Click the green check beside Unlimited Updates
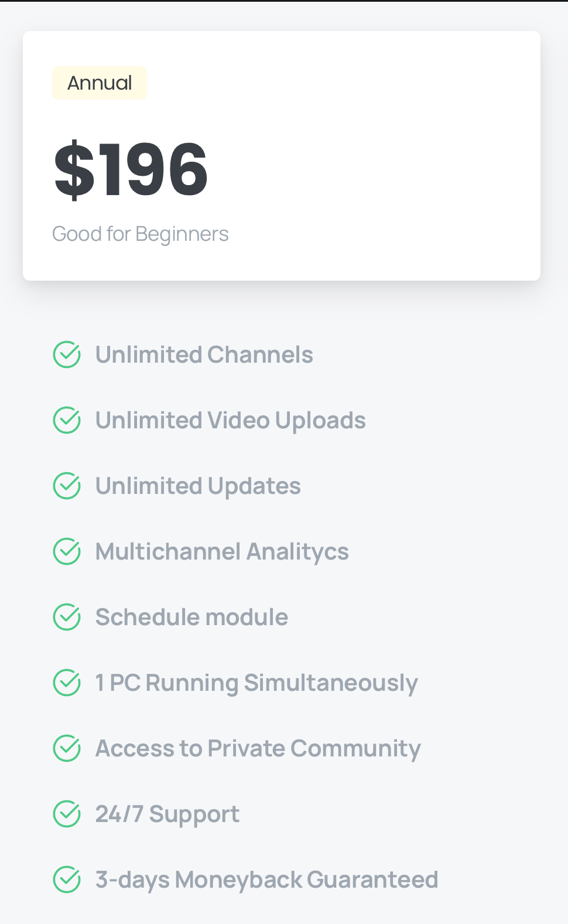 67,486
